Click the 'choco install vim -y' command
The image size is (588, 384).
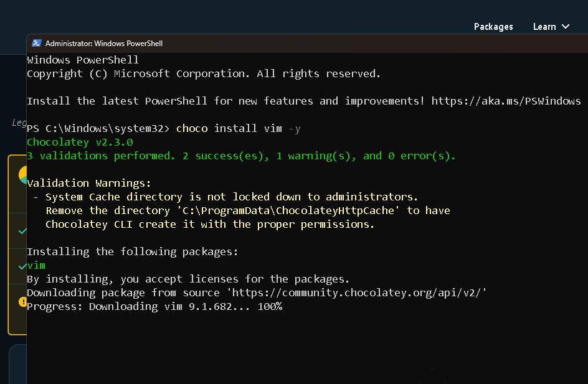tap(239, 128)
